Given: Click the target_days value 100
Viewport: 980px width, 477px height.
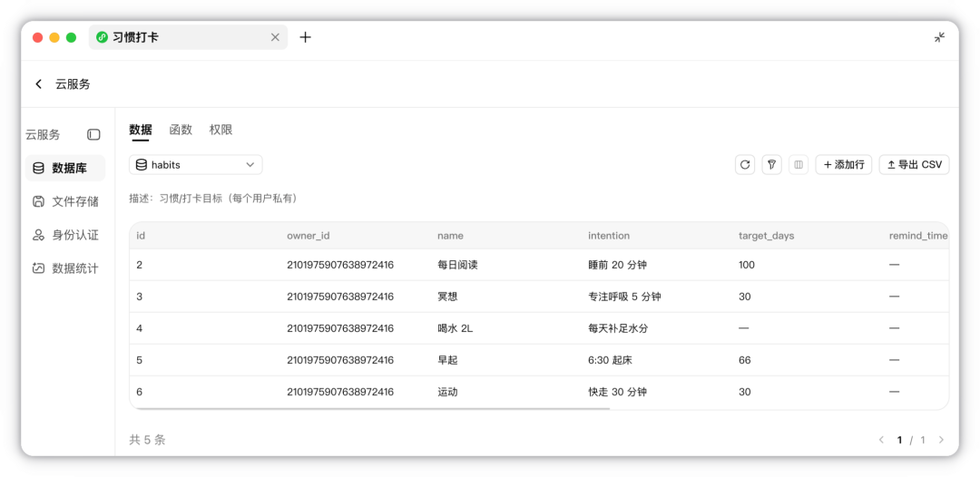Looking at the screenshot, I should [x=747, y=266].
